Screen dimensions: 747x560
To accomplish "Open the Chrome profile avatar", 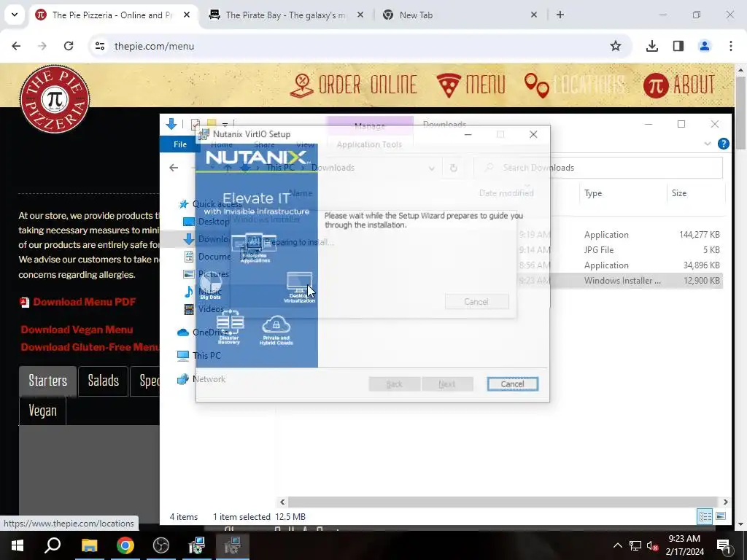I will pyautogui.click(x=704, y=46).
